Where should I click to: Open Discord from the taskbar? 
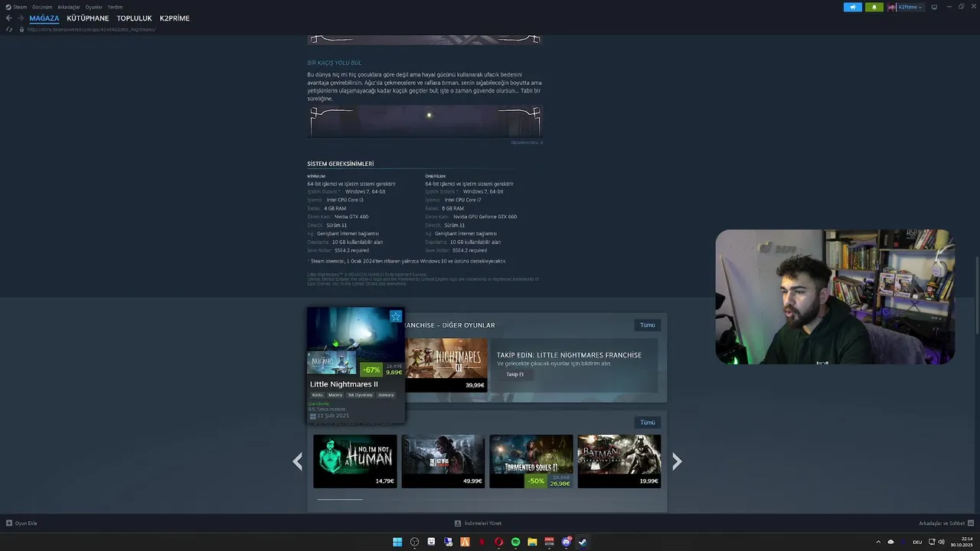click(x=566, y=542)
